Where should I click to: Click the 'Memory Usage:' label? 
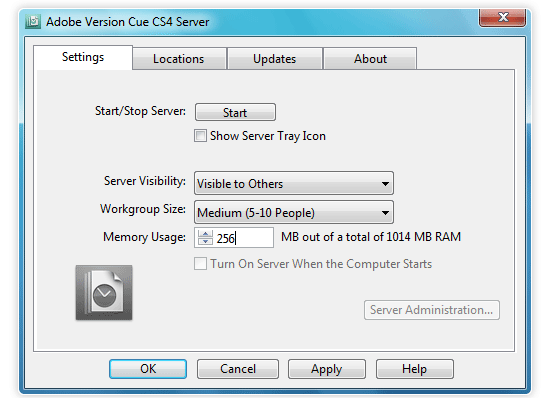tap(144, 237)
